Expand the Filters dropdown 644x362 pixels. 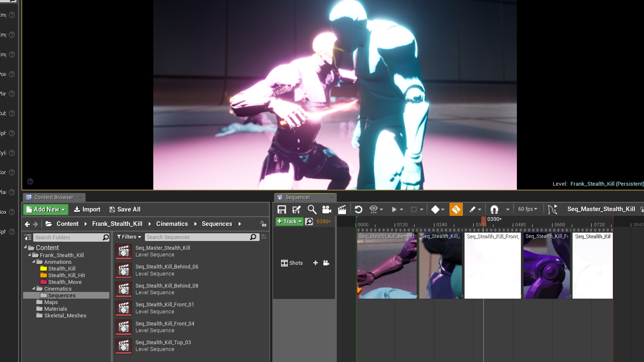click(x=129, y=237)
